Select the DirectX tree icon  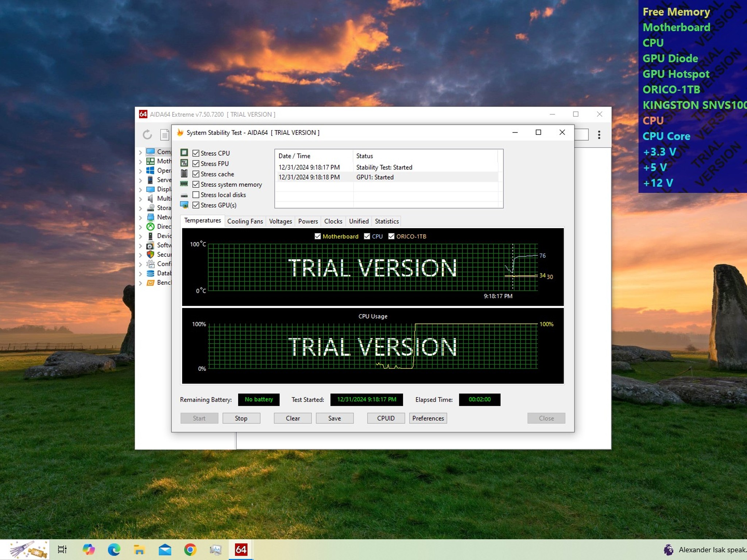(150, 226)
